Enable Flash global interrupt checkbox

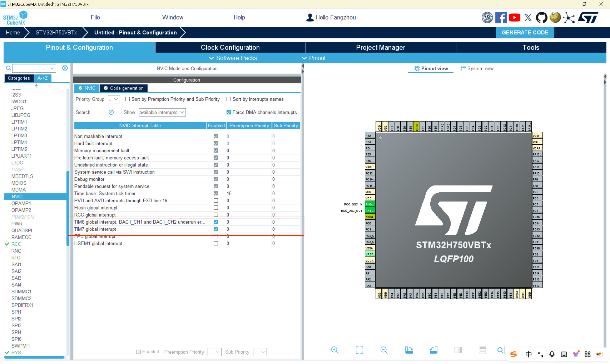216,208
